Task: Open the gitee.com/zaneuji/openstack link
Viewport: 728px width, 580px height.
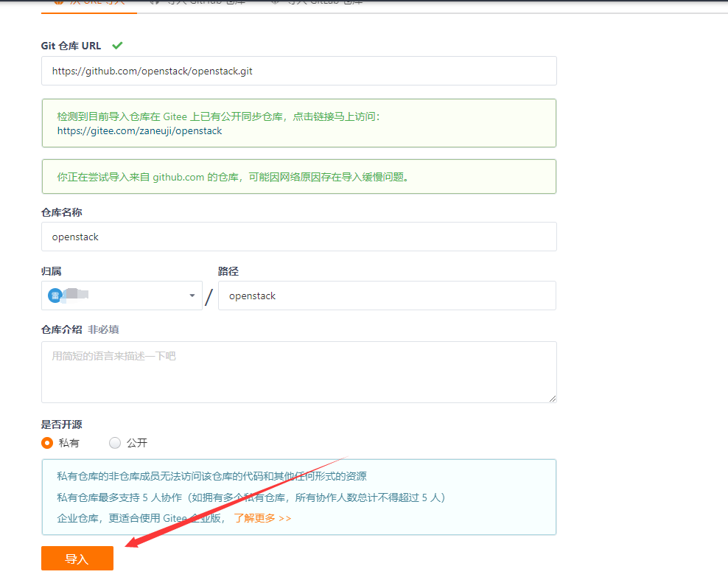Action: tap(139, 131)
